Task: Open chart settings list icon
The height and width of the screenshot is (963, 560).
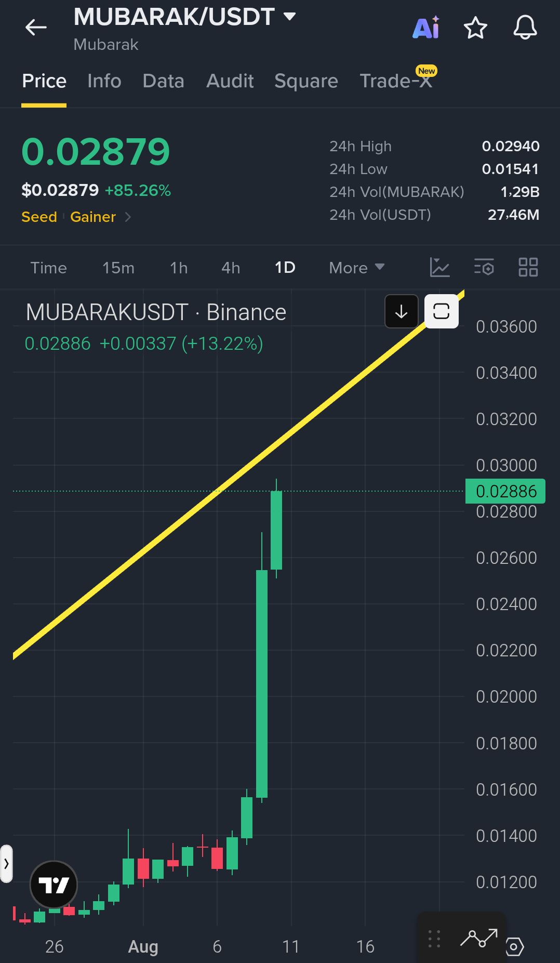Action: pyautogui.click(x=484, y=267)
